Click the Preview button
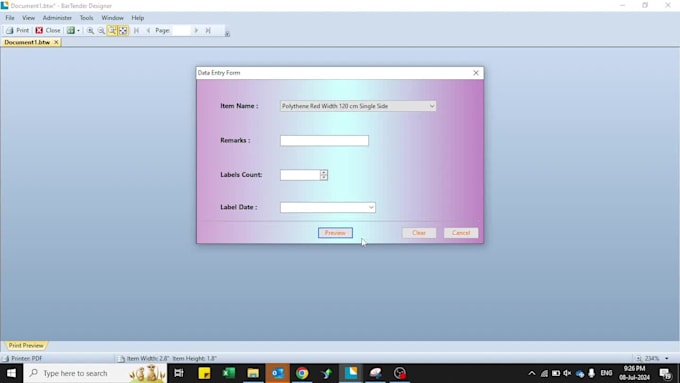680x383 pixels. (335, 233)
